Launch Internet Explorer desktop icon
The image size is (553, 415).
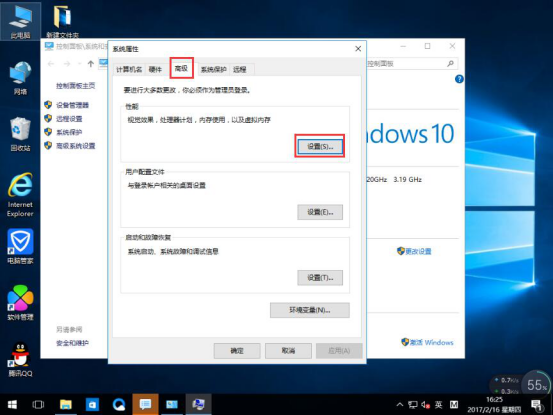click(20, 194)
